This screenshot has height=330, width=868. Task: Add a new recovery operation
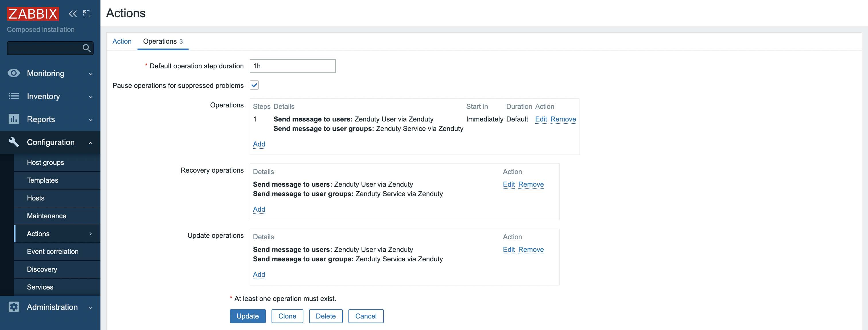[x=259, y=209]
